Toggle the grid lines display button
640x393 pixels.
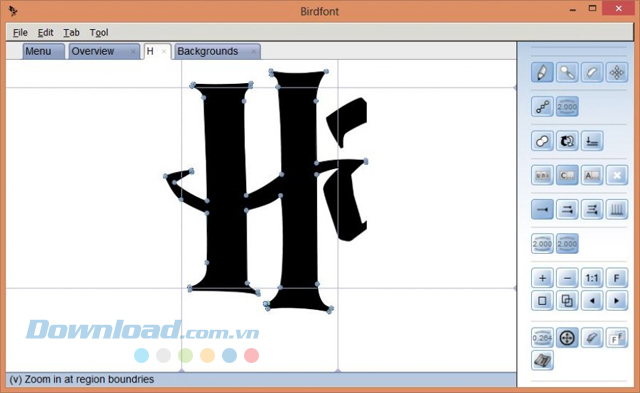click(x=617, y=210)
